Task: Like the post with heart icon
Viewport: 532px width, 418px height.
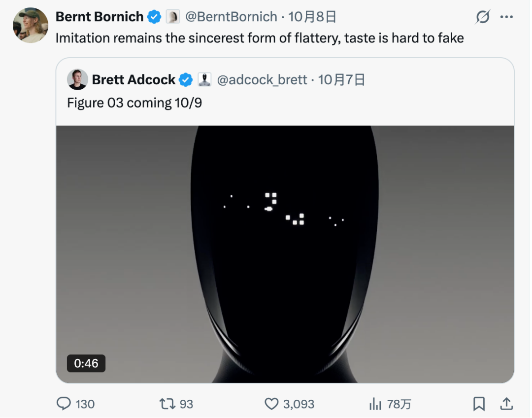Action: click(x=271, y=404)
